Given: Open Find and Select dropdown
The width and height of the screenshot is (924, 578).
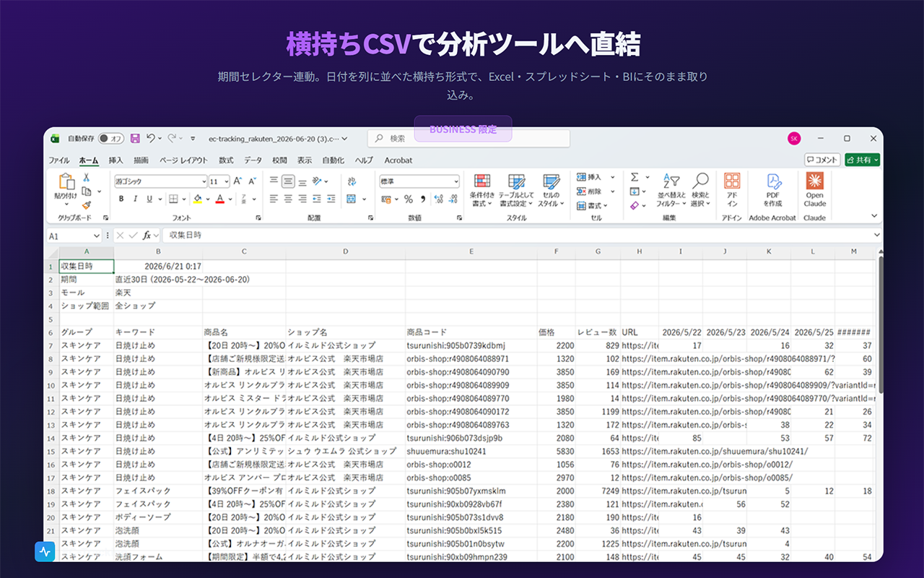Looking at the screenshot, I should 700,191.
